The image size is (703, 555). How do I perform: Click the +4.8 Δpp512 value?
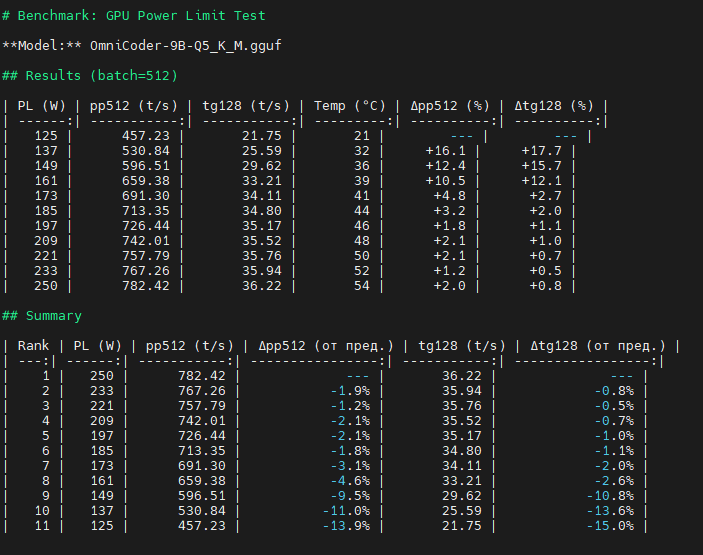[450, 196]
